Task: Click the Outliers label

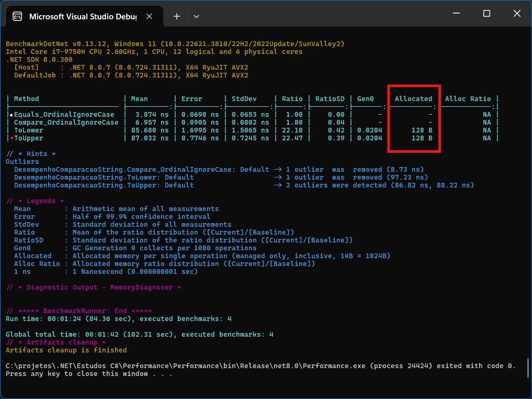Action: point(22,162)
